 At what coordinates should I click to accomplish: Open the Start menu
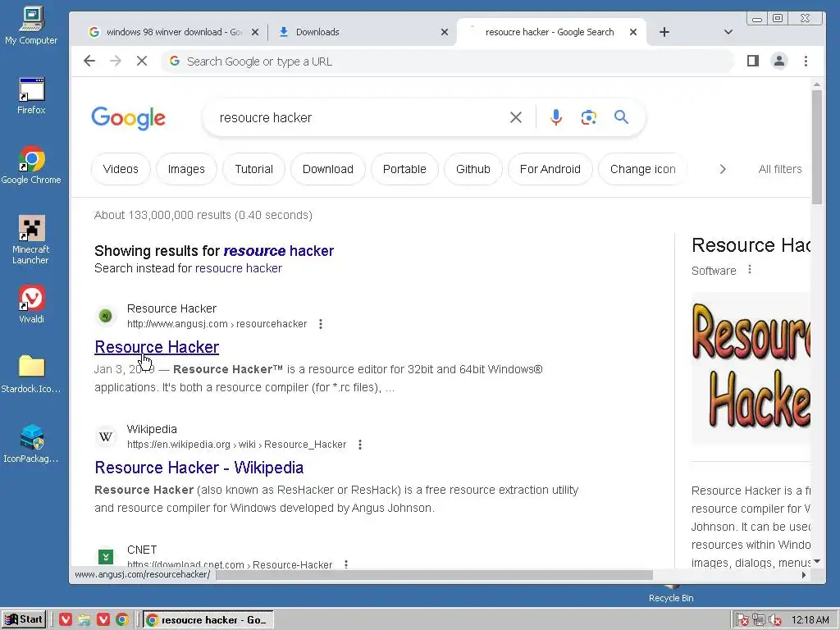pos(24,619)
